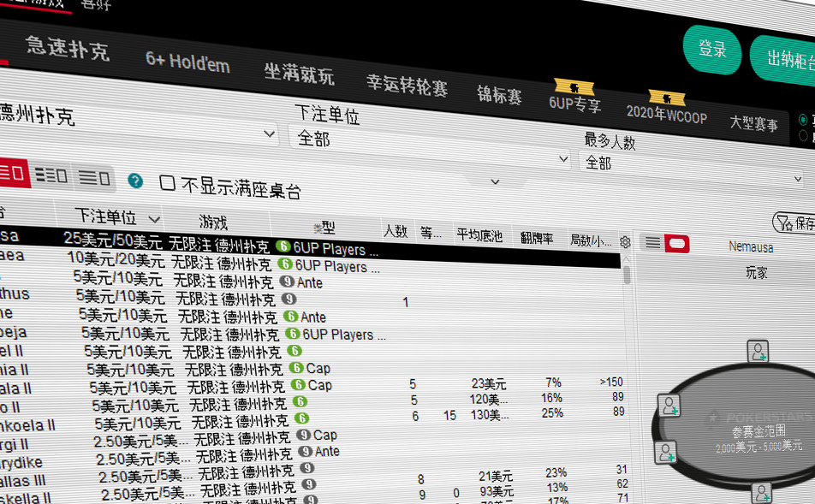Image resolution: width=815 pixels, height=504 pixels.
Task: Click the gray 9 badge in 'allas III' row
Action: [307, 467]
